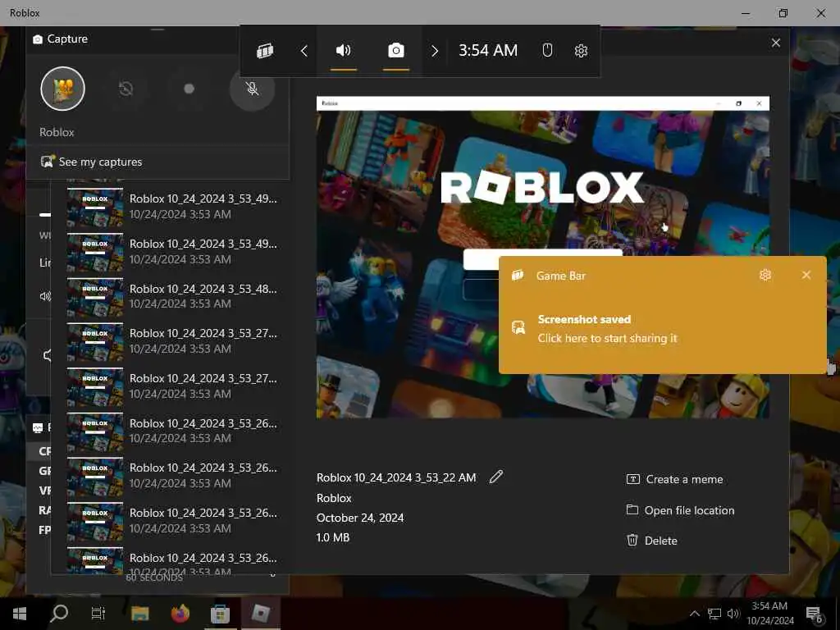This screenshot has height=630, width=840.
Task: Click capture title Roblox 10_24_2024 3_53_22 AM
Action: pos(396,477)
